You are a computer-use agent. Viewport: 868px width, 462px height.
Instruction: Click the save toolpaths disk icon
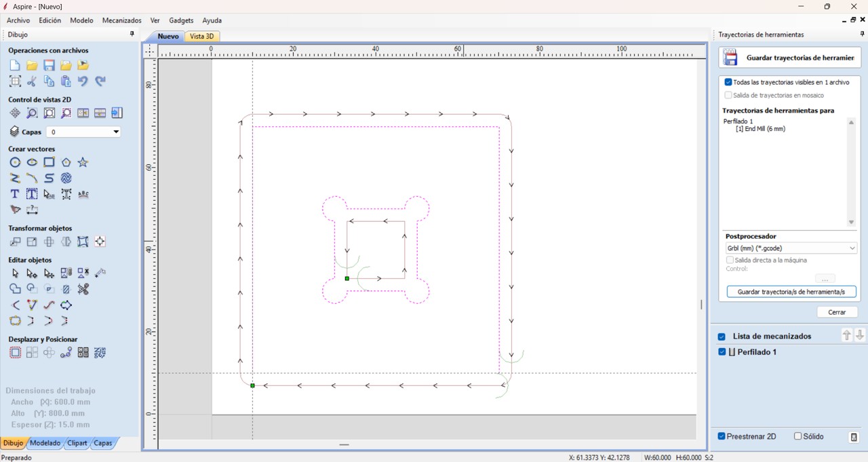730,58
